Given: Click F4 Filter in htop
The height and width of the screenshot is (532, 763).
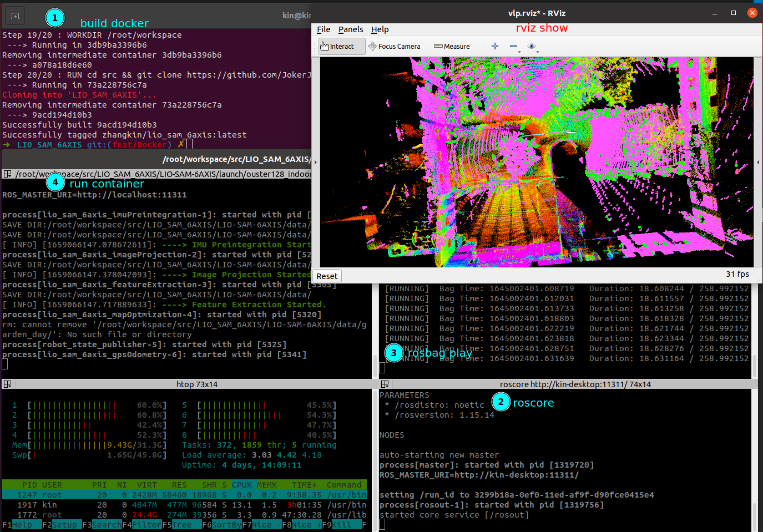Looking at the screenshot, I should pyautogui.click(x=142, y=525).
